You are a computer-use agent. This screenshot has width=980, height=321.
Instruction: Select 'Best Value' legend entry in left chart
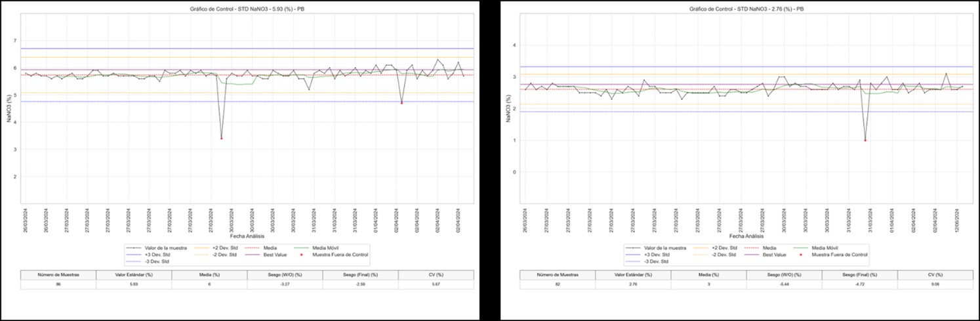(x=266, y=255)
